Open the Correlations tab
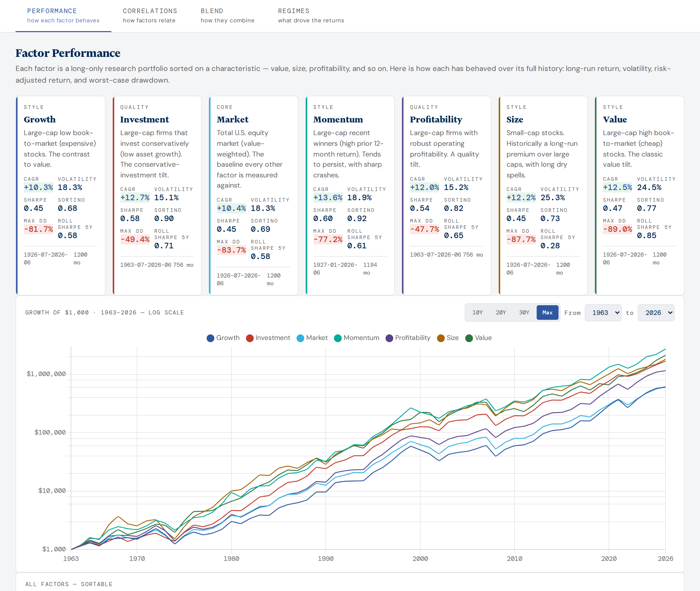700x591 pixels. point(150,16)
